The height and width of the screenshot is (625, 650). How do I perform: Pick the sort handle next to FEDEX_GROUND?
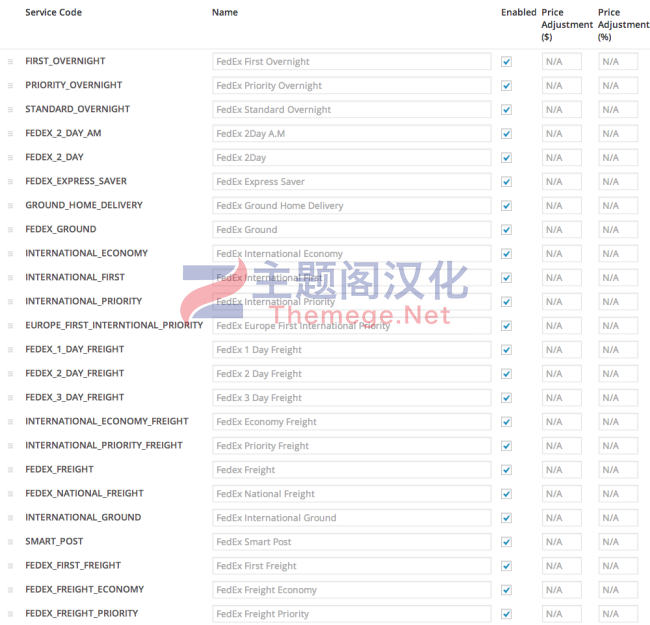(10, 230)
